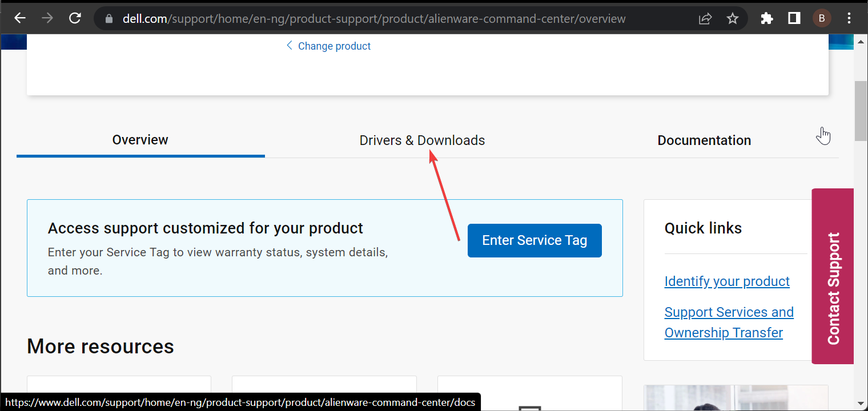Open the Contact Support side tab
Viewport: 868px width, 411px height.
coord(833,276)
